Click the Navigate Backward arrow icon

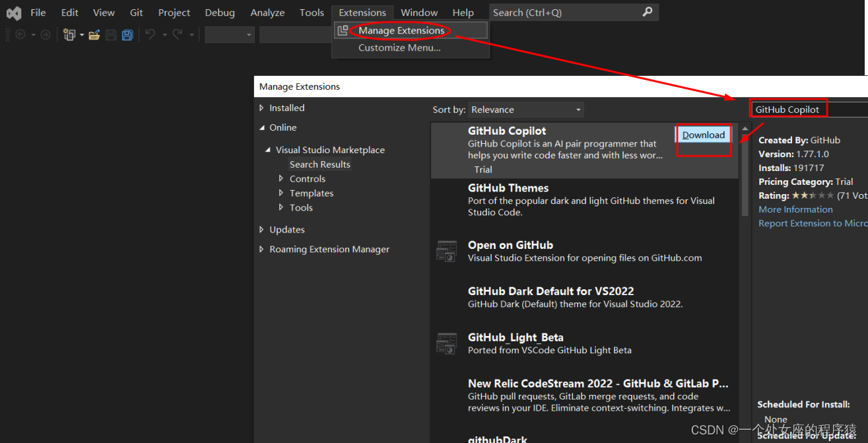20,34
